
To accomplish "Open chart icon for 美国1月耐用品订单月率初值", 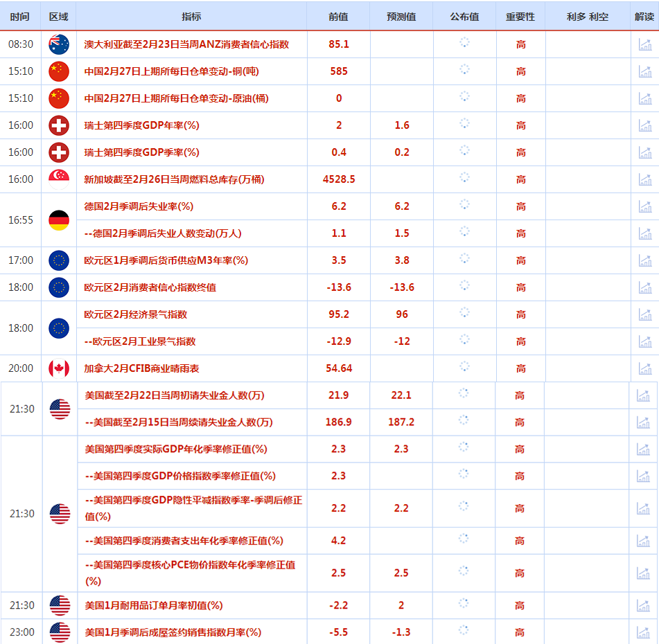I will (x=643, y=605).
